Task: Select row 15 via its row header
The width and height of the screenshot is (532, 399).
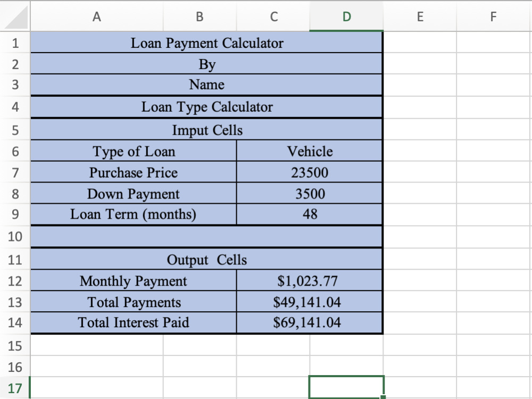Action: [15, 345]
